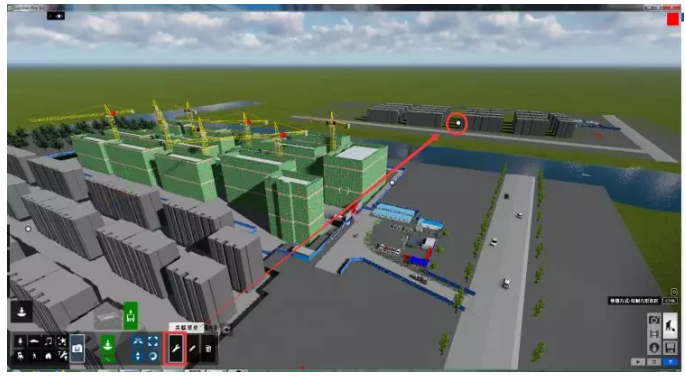This screenshot has height=376, width=686.
Task: Switch to Movie mode film icon
Action: click(654, 334)
